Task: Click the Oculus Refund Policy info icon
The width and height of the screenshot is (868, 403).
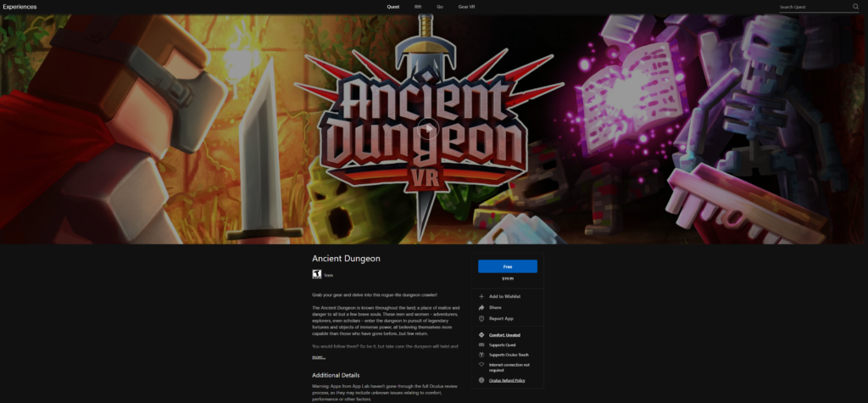Action: point(481,380)
